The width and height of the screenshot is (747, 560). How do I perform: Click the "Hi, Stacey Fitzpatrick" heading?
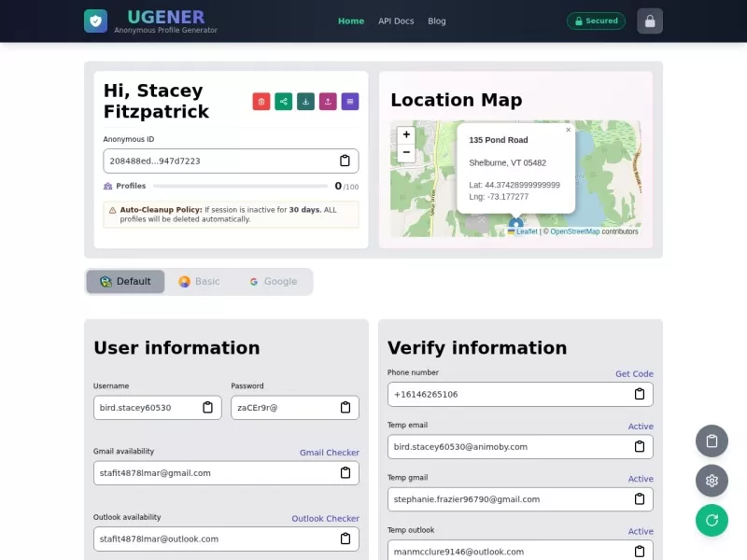(156, 101)
